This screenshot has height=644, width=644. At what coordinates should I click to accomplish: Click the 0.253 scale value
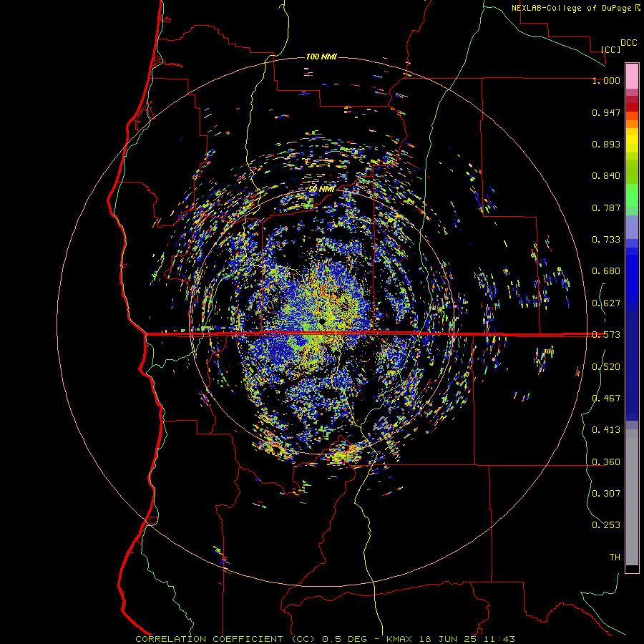point(606,525)
